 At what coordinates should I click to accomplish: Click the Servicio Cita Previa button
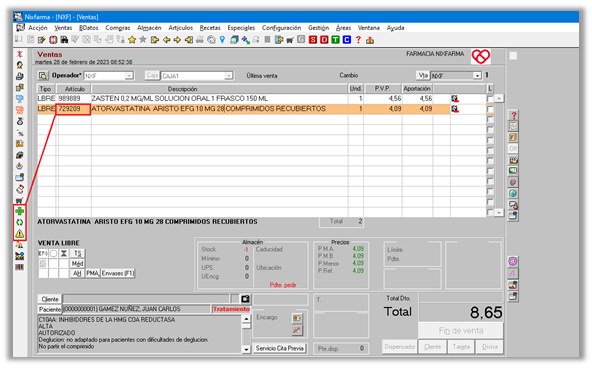coord(279,348)
